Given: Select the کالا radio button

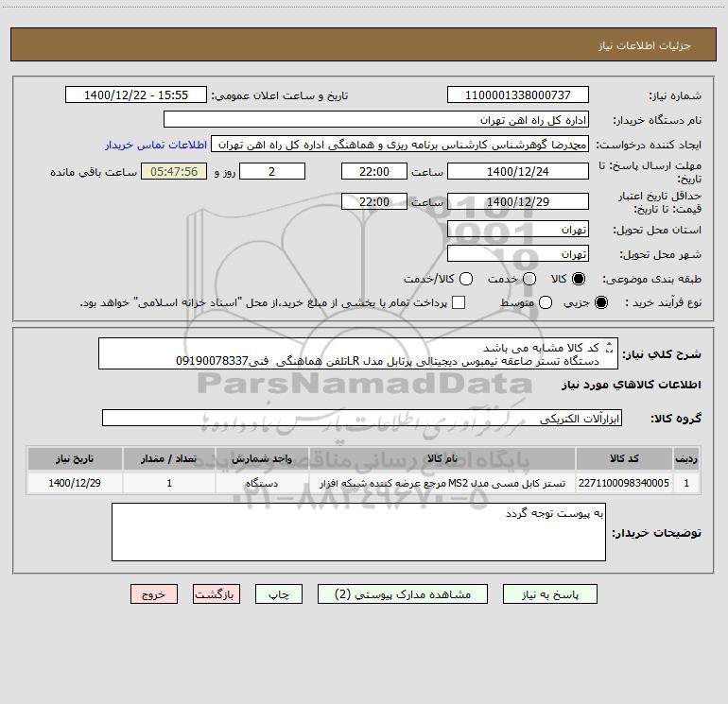Looking at the screenshot, I should (x=579, y=279).
